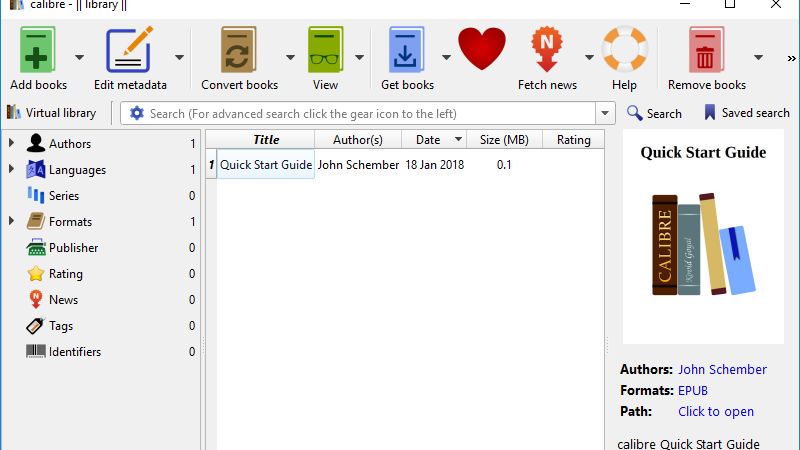Expand the Formats tree node
The image size is (800, 450).
(x=11, y=221)
